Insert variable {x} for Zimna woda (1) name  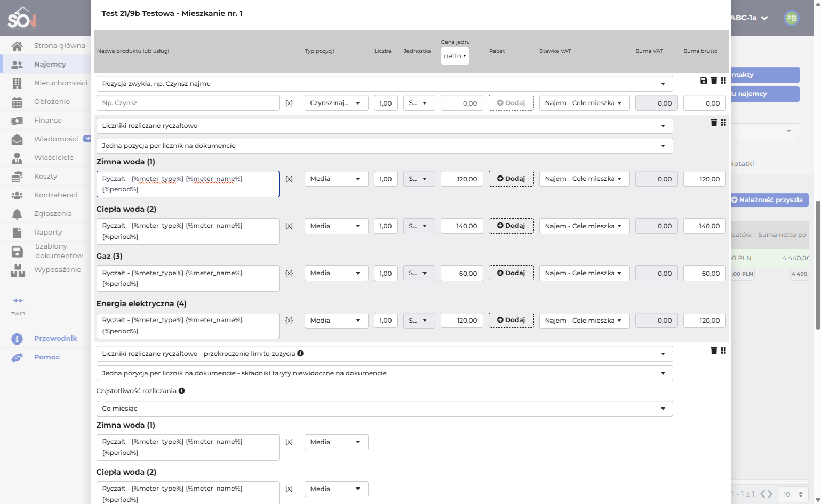tap(289, 179)
